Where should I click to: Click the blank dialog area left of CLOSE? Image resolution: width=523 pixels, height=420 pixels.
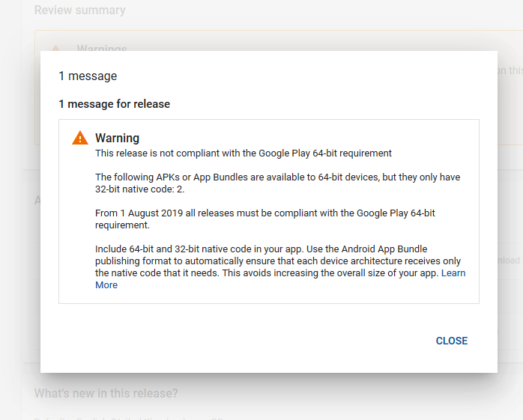pyautogui.click(x=234, y=341)
